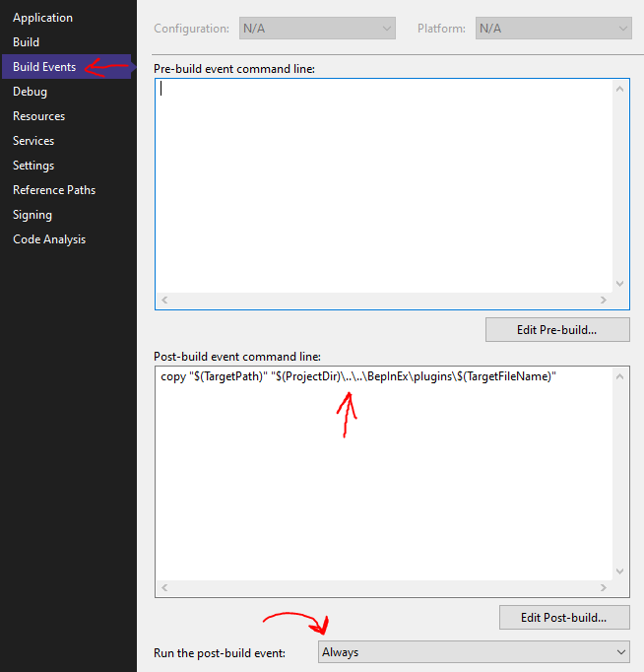This screenshot has height=672, width=644.
Task: Open the Resources properties page
Action: (x=38, y=116)
